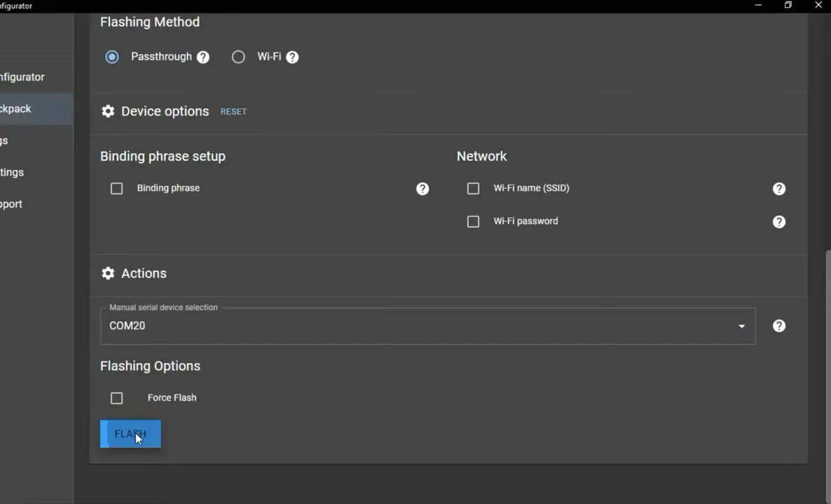This screenshot has height=504, width=831.
Task: Select the Passthrough flashing method
Action: tap(112, 57)
